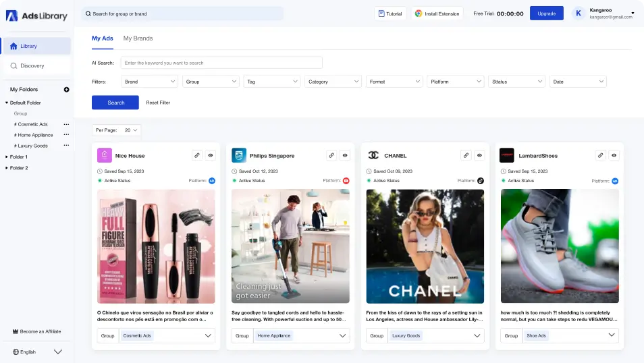This screenshot has width=644, height=363.
Task: Click the blue Search button
Action: (x=115, y=103)
